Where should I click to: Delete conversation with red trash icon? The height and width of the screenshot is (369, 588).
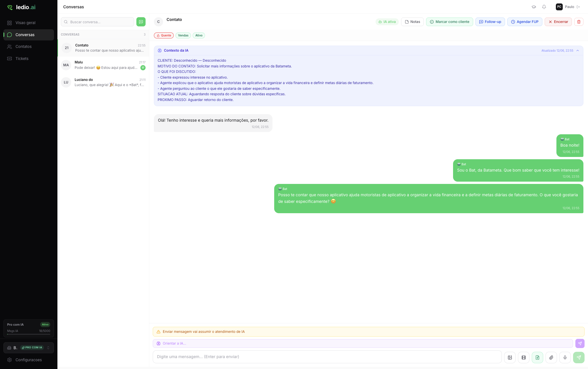pos(579,22)
